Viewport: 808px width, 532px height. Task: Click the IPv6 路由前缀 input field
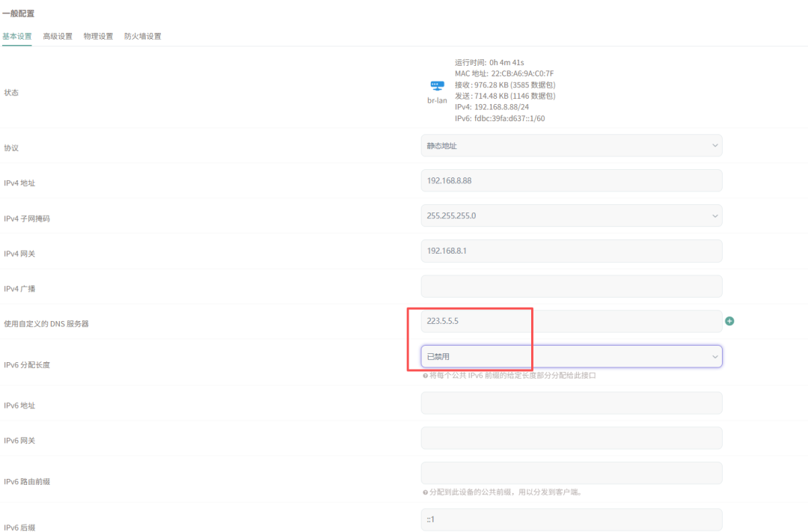click(x=571, y=473)
